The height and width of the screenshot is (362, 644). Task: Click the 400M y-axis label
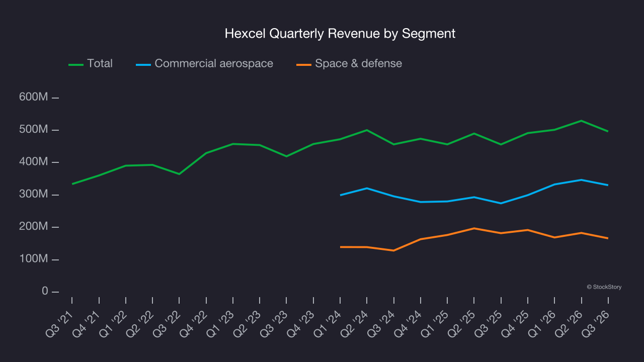pos(34,162)
